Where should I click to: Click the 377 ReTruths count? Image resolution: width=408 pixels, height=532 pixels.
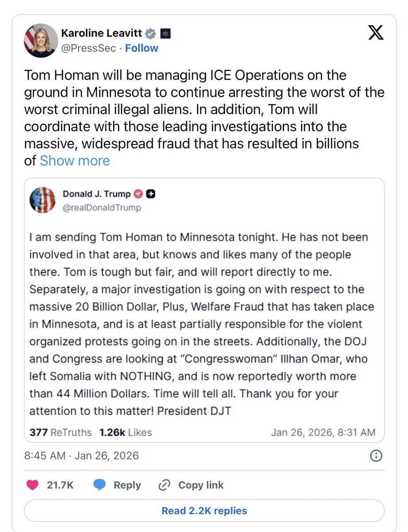coord(60,432)
